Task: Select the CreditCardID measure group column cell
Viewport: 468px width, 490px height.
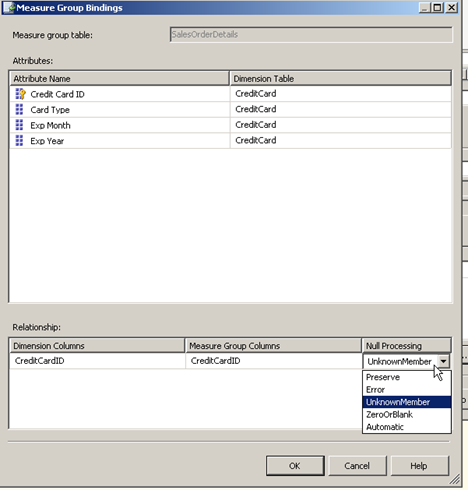Action: pos(274,361)
